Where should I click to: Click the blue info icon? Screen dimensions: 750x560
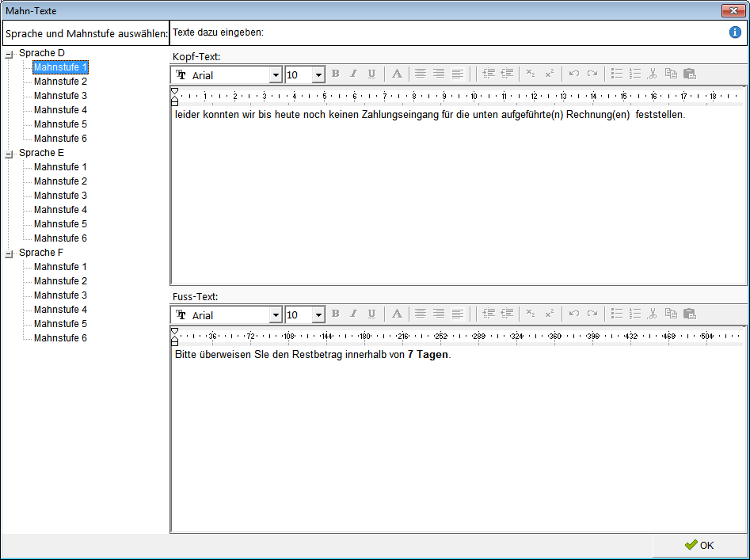pos(735,32)
